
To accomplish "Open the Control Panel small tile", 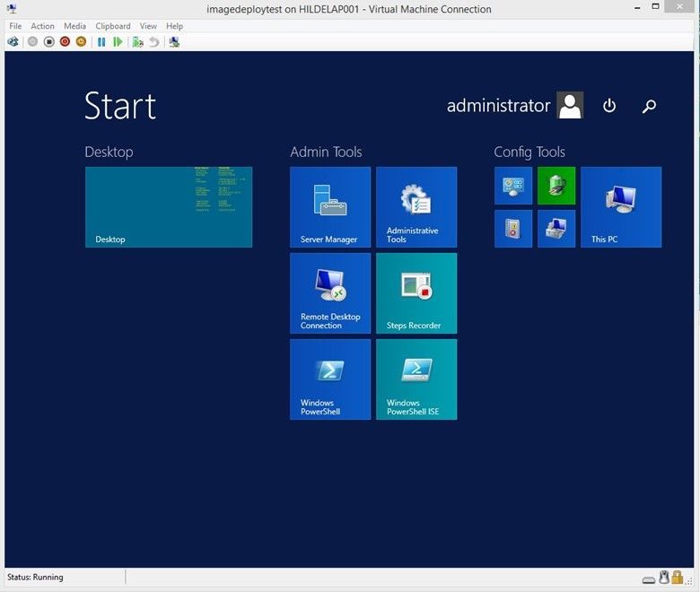I will point(513,186).
